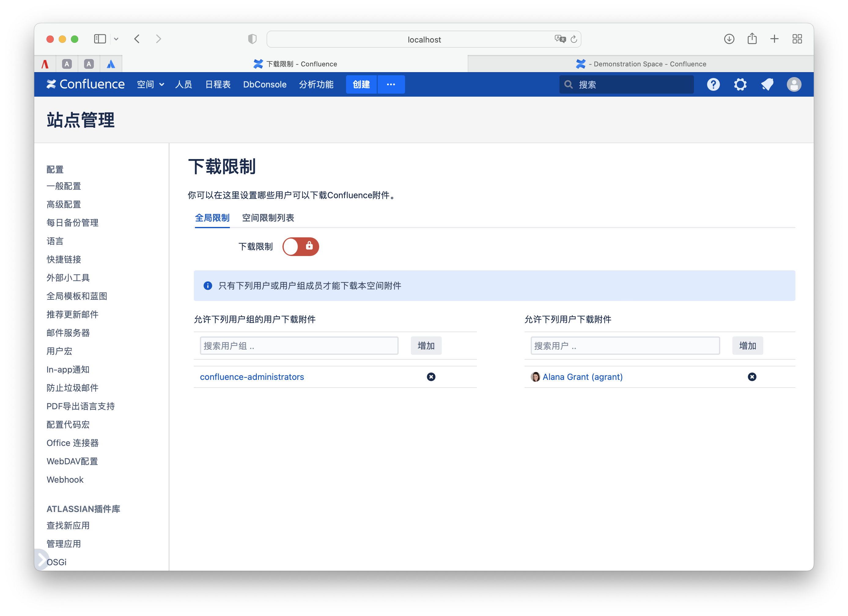Open the Confluence help question mark icon
This screenshot has width=848, height=616.
point(713,84)
